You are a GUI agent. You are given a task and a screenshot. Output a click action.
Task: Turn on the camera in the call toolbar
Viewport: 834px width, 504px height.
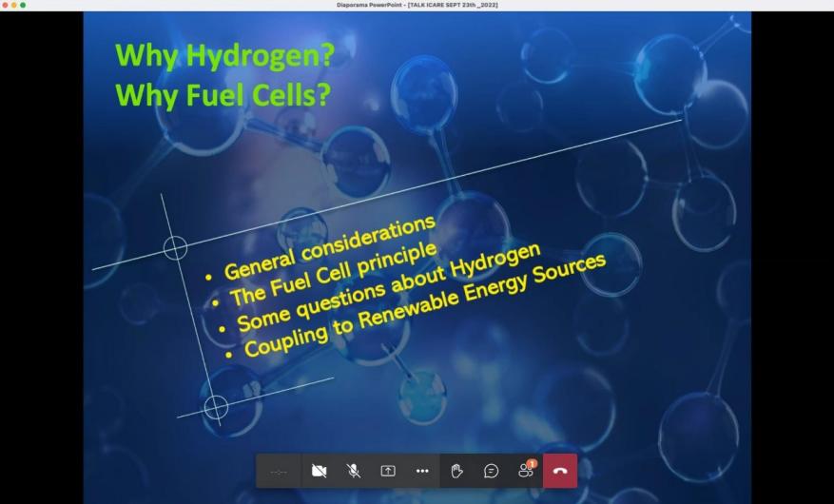[320, 471]
